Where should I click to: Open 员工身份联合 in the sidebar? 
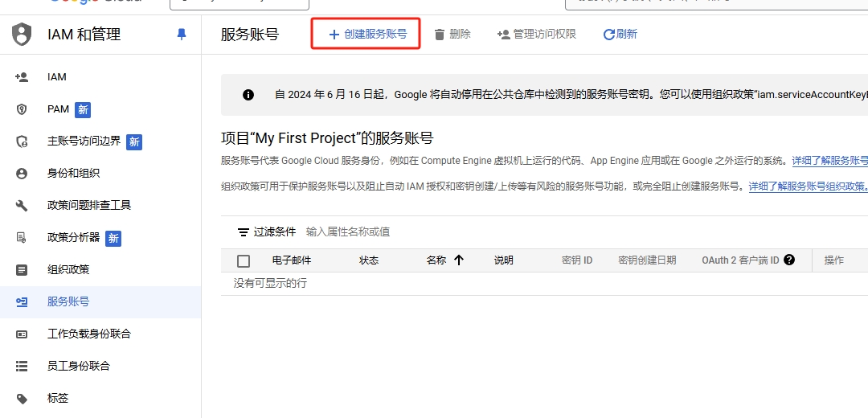click(x=79, y=366)
